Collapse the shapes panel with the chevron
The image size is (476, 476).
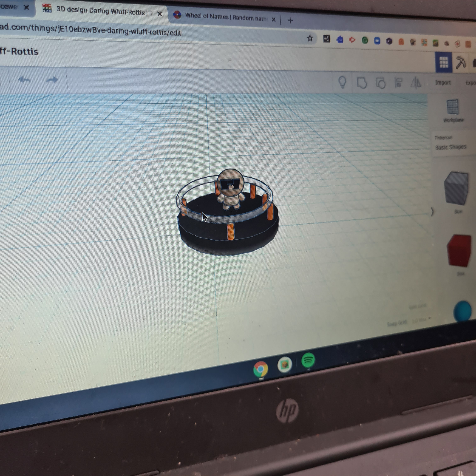[x=432, y=211]
